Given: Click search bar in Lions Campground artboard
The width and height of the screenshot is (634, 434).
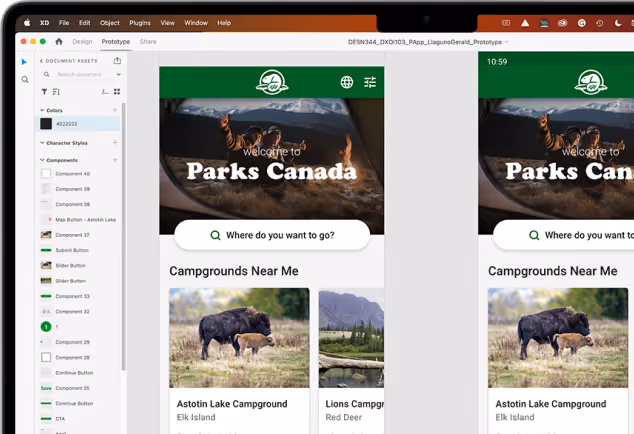Looking at the screenshot, I should 272,235.
